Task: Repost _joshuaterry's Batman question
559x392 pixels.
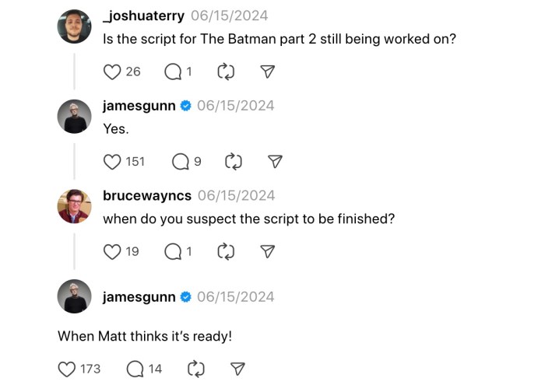Action: click(226, 72)
